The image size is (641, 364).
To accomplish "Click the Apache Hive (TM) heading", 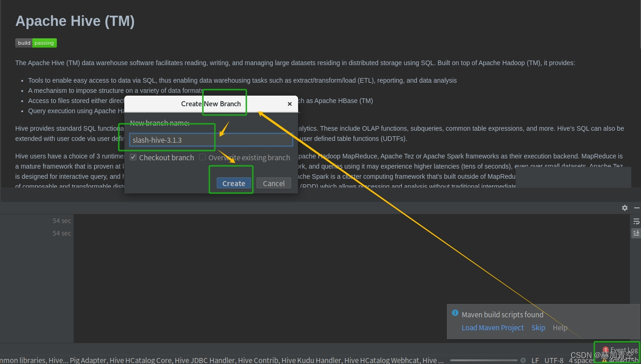I will pos(75,21).
